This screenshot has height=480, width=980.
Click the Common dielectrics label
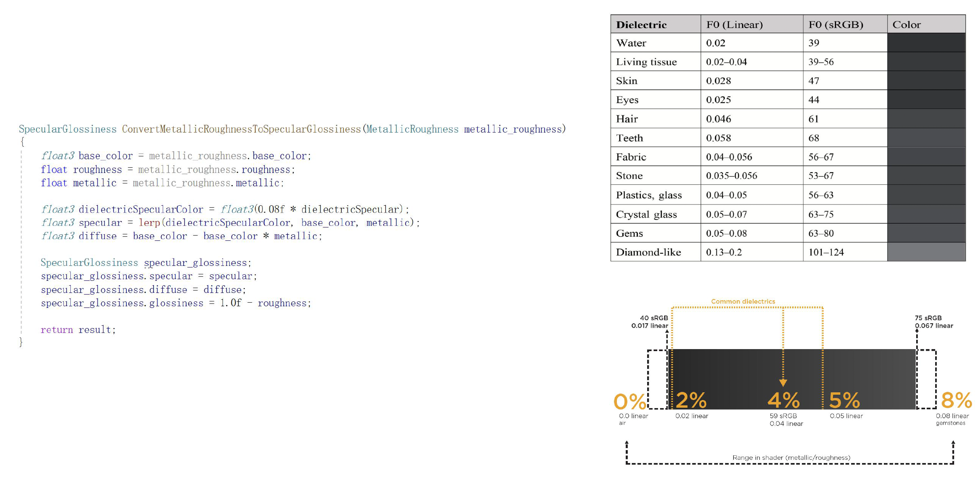[x=742, y=301]
